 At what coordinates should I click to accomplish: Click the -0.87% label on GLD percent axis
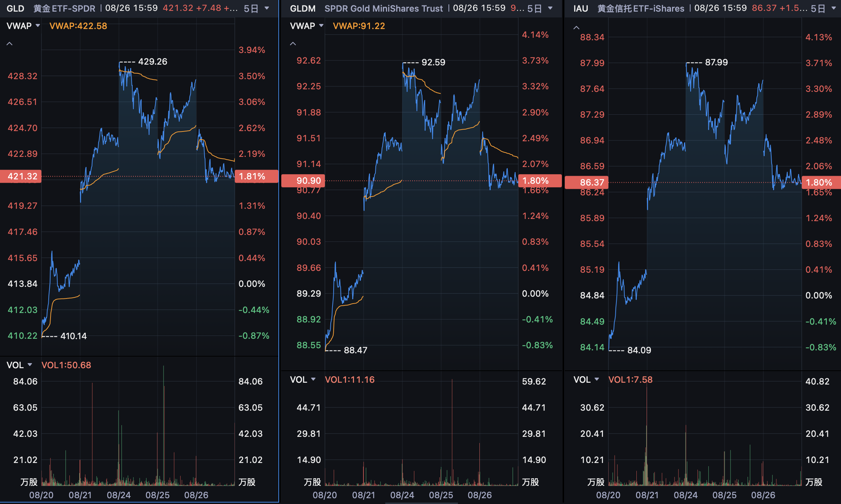(254, 336)
